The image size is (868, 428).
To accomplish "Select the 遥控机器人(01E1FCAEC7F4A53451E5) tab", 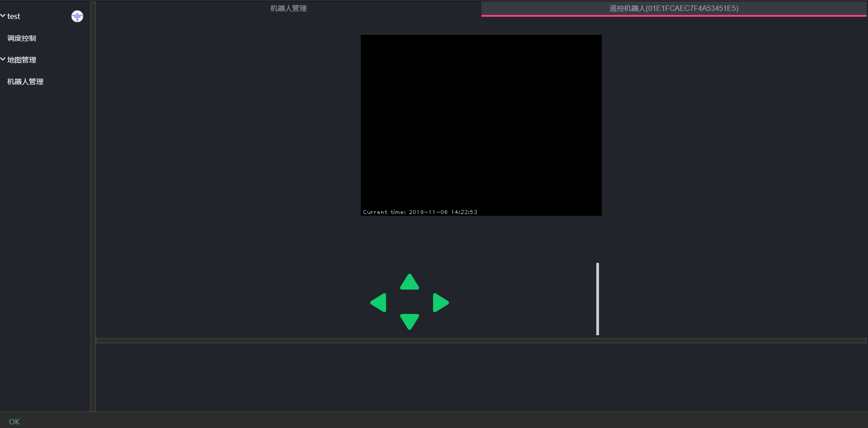I will coord(674,8).
